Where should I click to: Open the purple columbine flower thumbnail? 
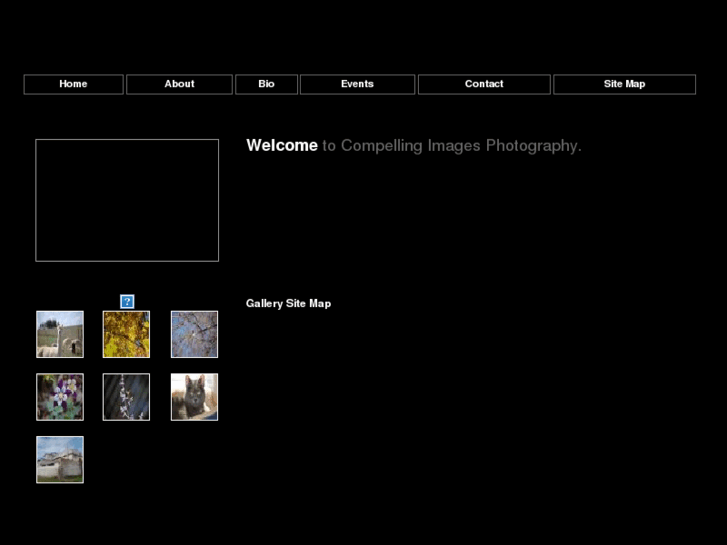pos(60,397)
